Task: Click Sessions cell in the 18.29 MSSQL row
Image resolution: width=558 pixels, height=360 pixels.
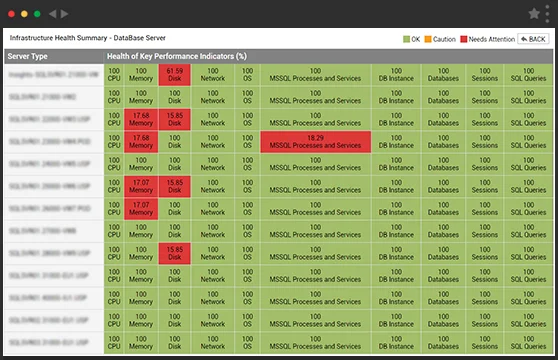Action: (x=485, y=142)
